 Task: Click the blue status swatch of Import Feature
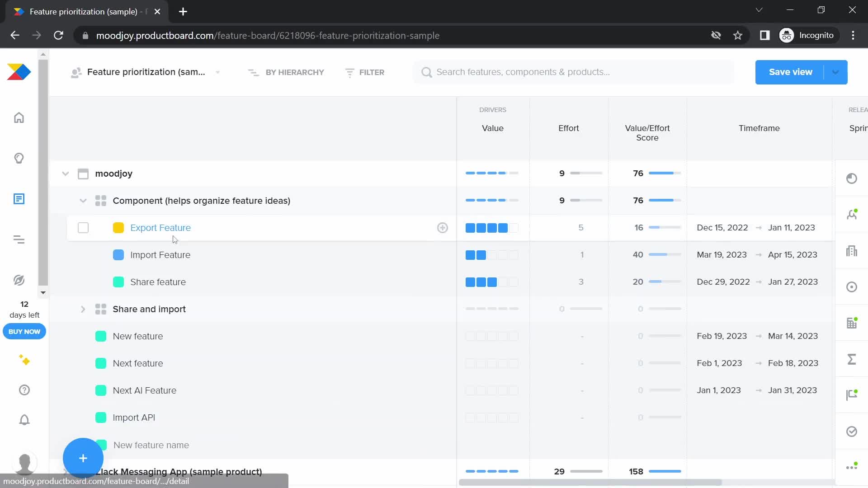point(118,255)
